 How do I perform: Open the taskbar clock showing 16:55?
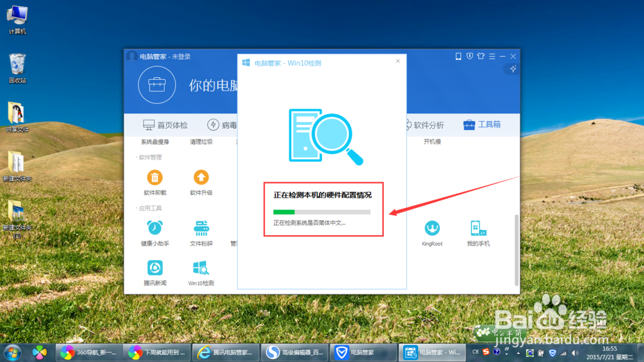pyautogui.click(x=609, y=353)
